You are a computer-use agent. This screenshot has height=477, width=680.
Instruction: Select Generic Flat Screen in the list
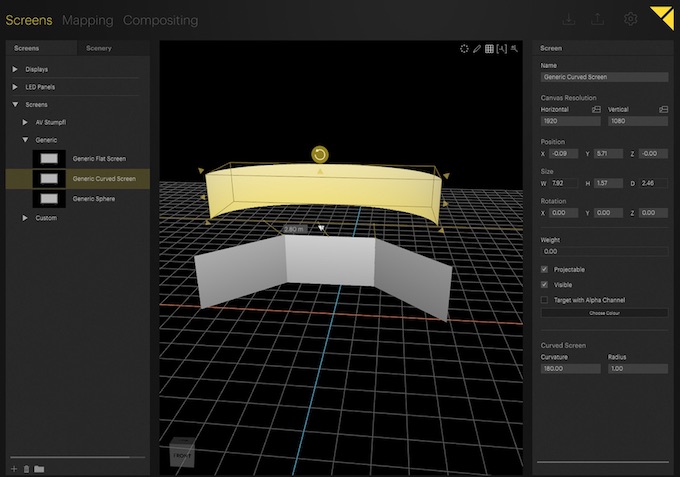(99, 159)
